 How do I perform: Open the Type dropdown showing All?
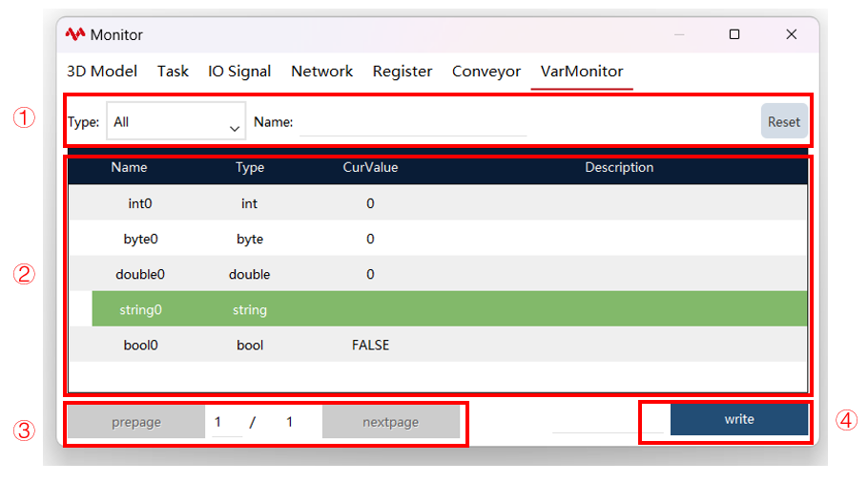[176, 121]
